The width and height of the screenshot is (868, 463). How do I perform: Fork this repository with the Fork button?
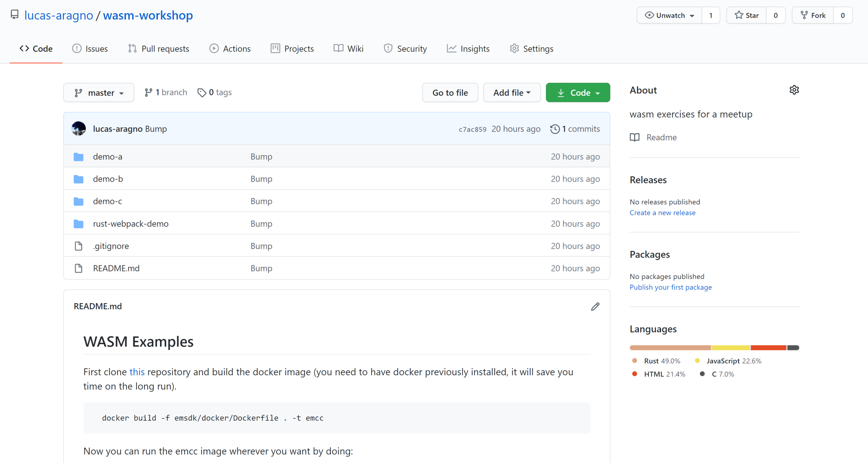pos(812,15)
